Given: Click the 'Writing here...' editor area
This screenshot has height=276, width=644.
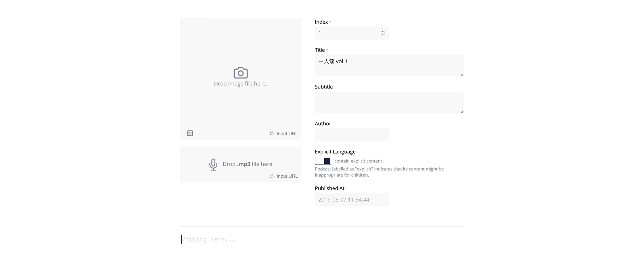Looking at the screenshot, I should (321, 239).
